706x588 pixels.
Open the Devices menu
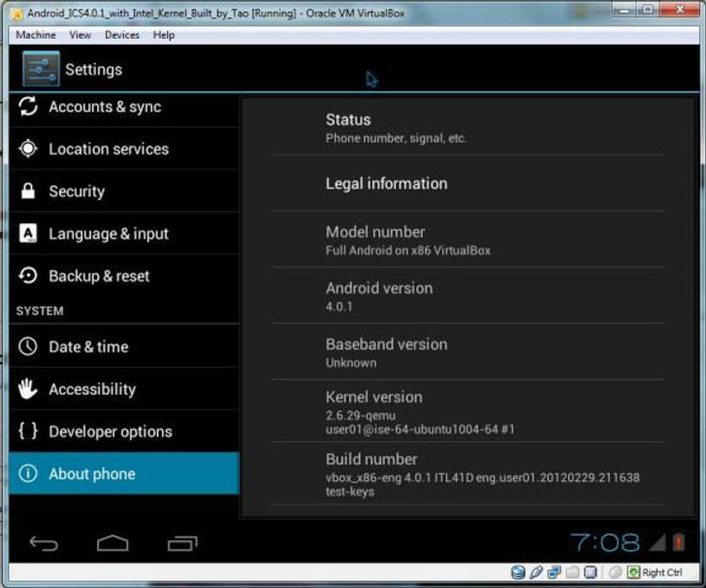point(122,35)
